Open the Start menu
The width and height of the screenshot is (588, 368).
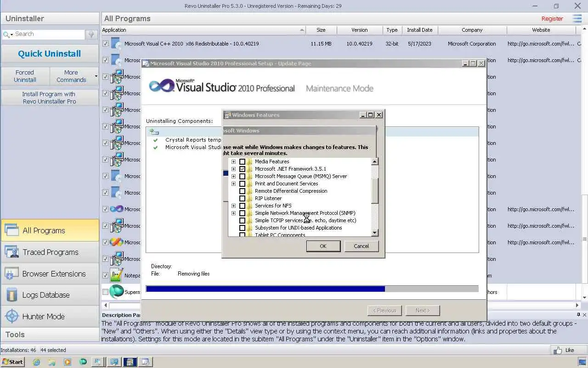12,362
